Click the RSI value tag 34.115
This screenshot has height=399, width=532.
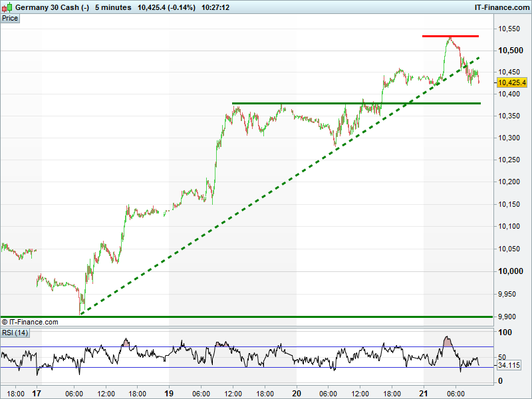pyautogui.click(x=509, y=365)
